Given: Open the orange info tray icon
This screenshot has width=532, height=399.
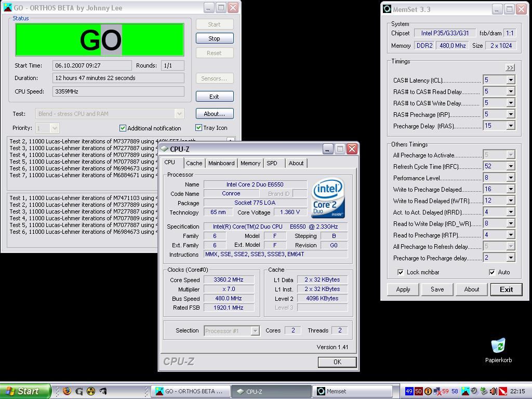Looking at the screenshot, I should pyautogui.click(x=428, y=391).
